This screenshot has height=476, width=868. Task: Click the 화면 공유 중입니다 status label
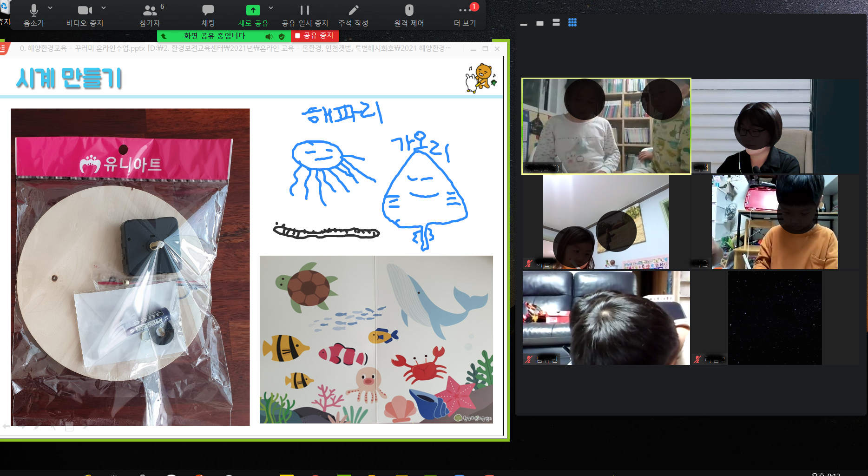pos(214,36)
